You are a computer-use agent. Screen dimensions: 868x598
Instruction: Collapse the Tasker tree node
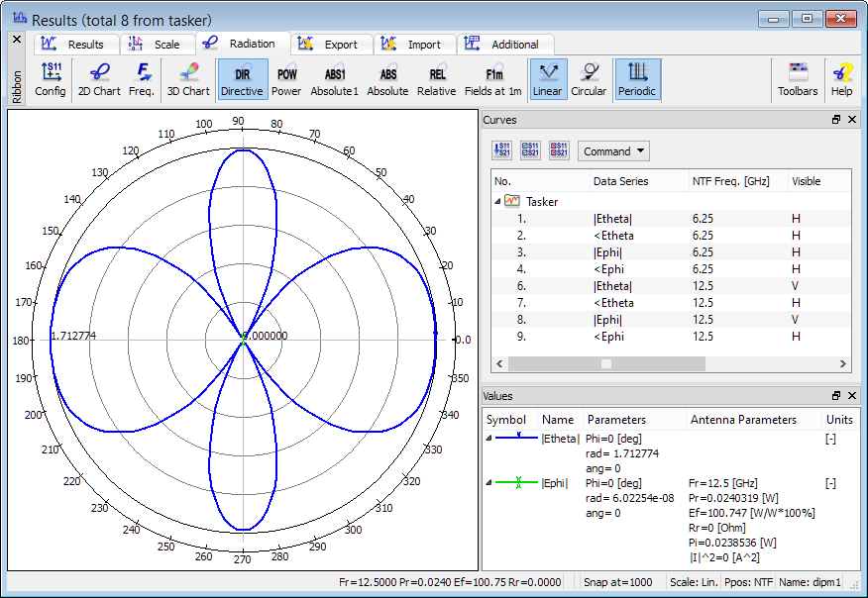pyautogui.click(x=497, y=201)
